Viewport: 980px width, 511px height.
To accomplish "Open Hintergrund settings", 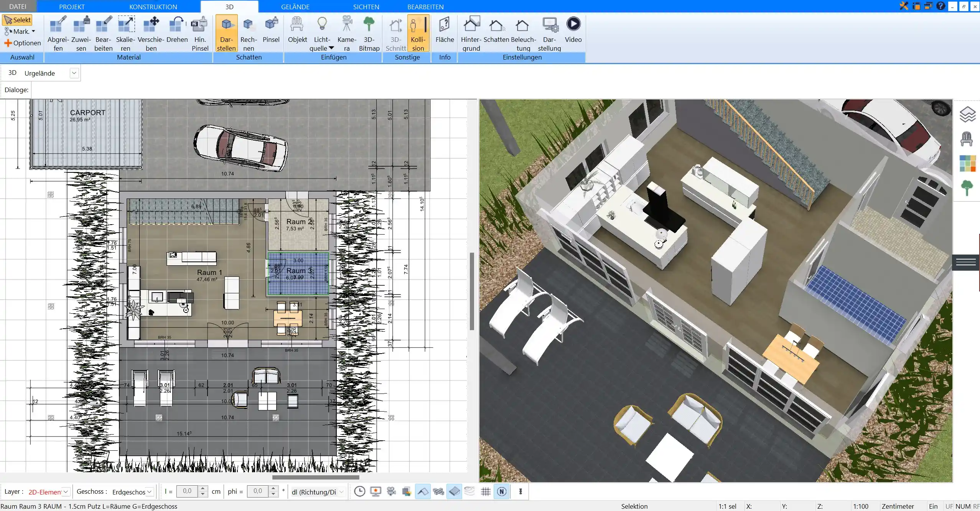I will tap(471, 33).
